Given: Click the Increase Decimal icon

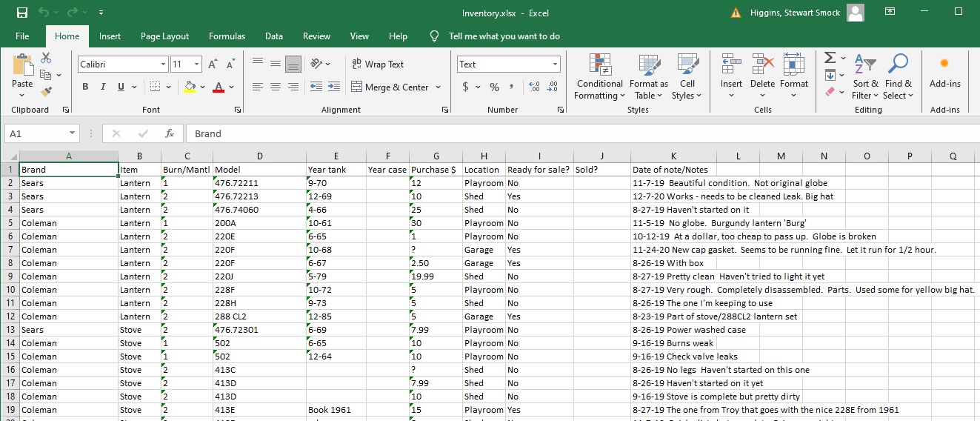Looking at the screenshot, I should point(533,87).
